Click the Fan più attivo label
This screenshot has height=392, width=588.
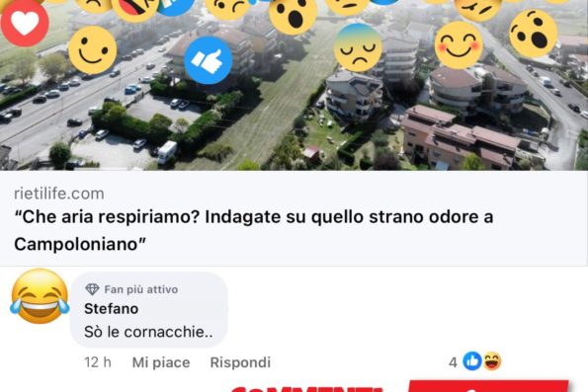pos(141,289)
